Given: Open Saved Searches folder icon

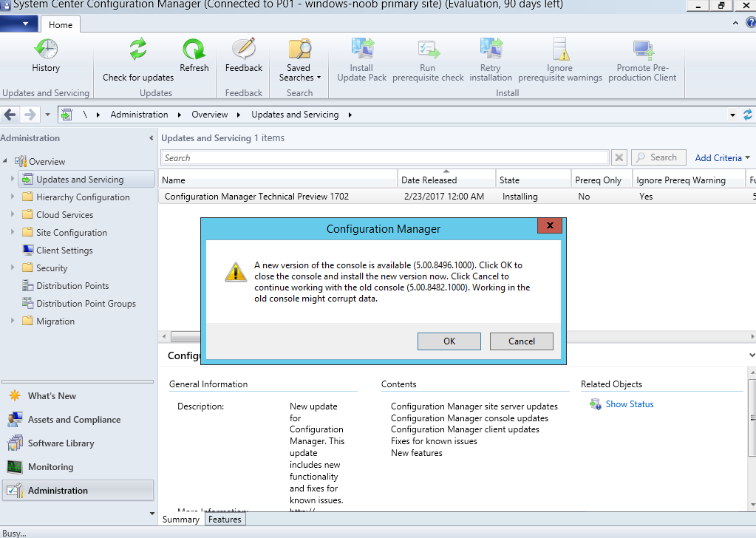Looking at the screenshot, I should click(299, 50).
